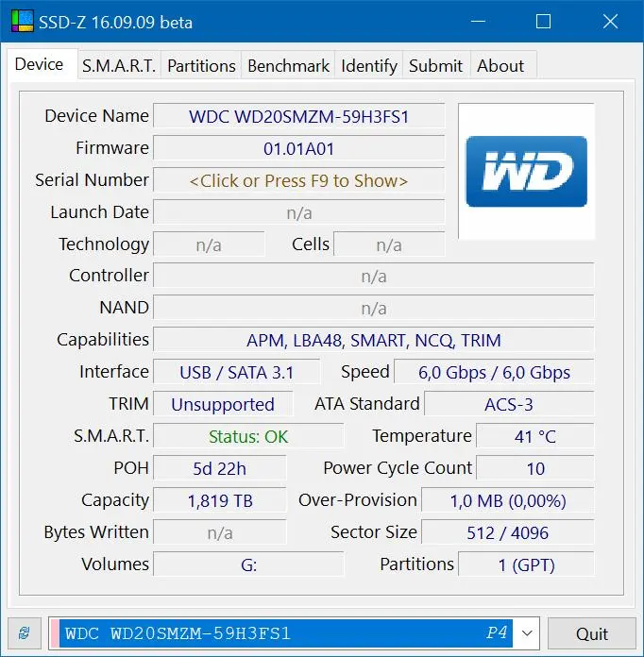The image size is (644, 657).
Task: Open the Identify tab
Action: coord(369,66)
